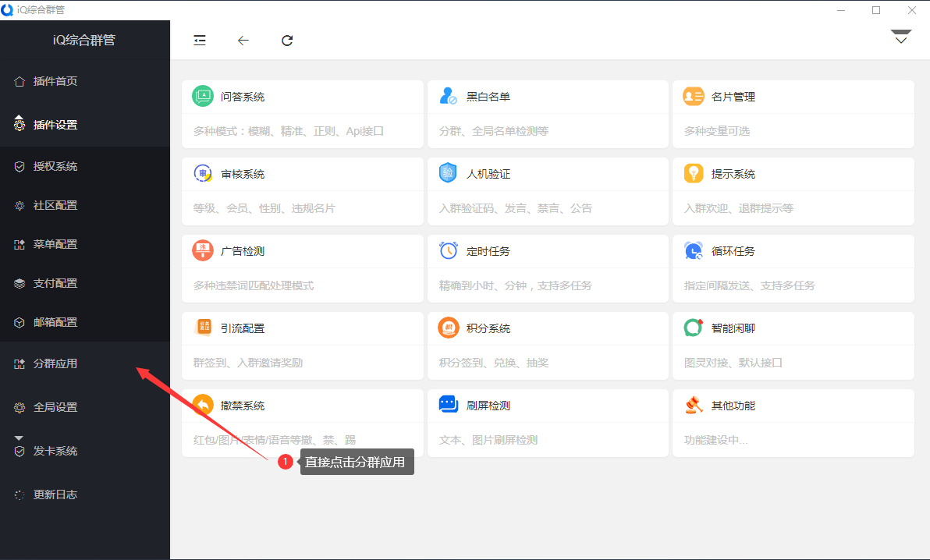Screen dimensions: 930x560
Task: Click the 支付配置 layers icon
Action: 20,284
